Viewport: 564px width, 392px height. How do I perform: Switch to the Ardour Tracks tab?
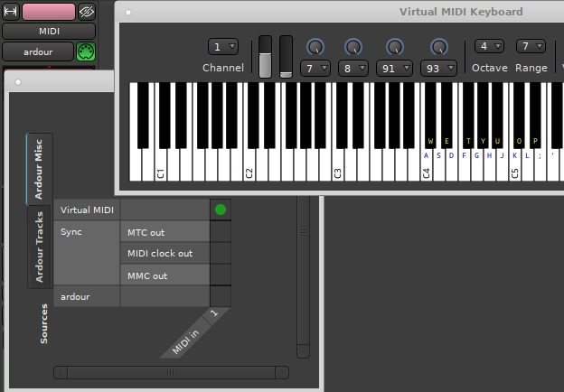(40, 246)
